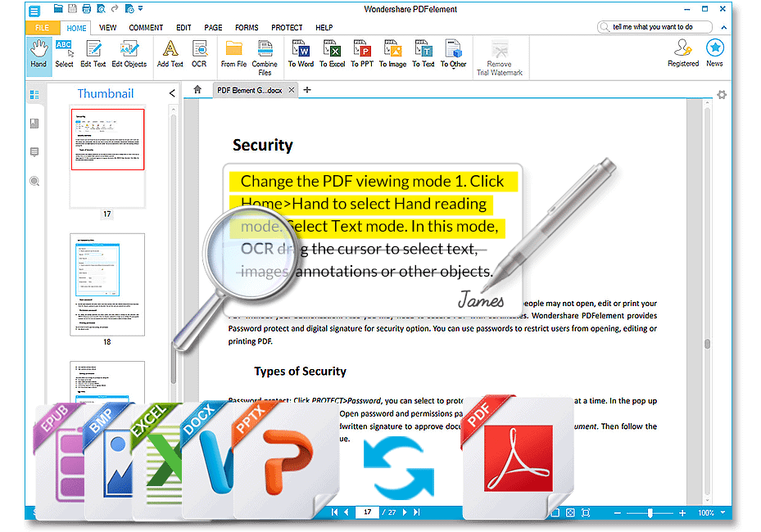This screenshot has height=532, width=761.
Task: Activate the Select text tool
Action: [64, 54]
